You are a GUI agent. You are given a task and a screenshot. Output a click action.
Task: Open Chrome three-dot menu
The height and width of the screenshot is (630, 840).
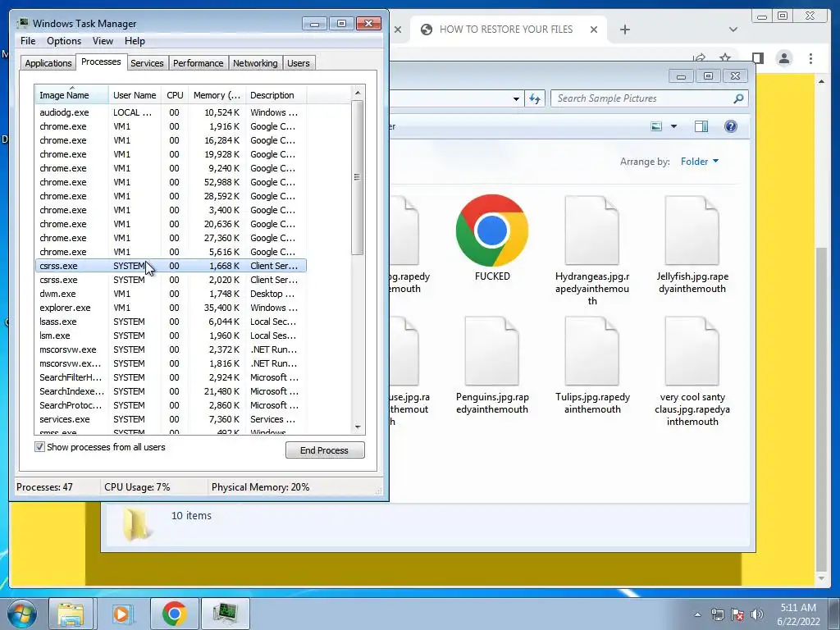[x=810, y=58]
